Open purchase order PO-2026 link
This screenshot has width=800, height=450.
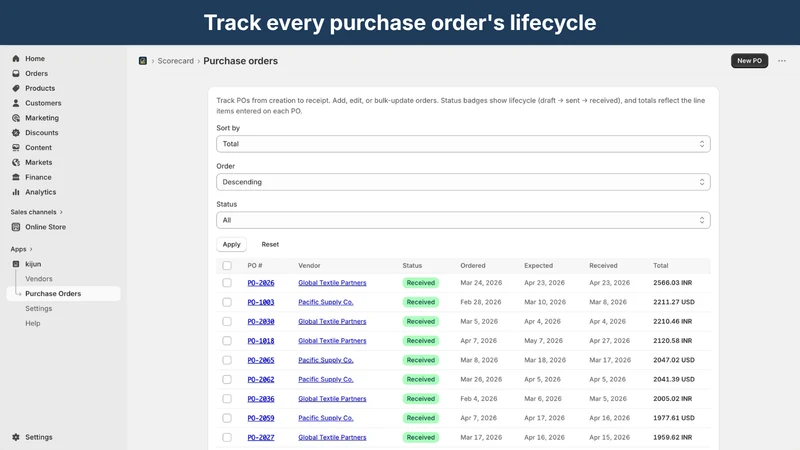pos(261,283)
